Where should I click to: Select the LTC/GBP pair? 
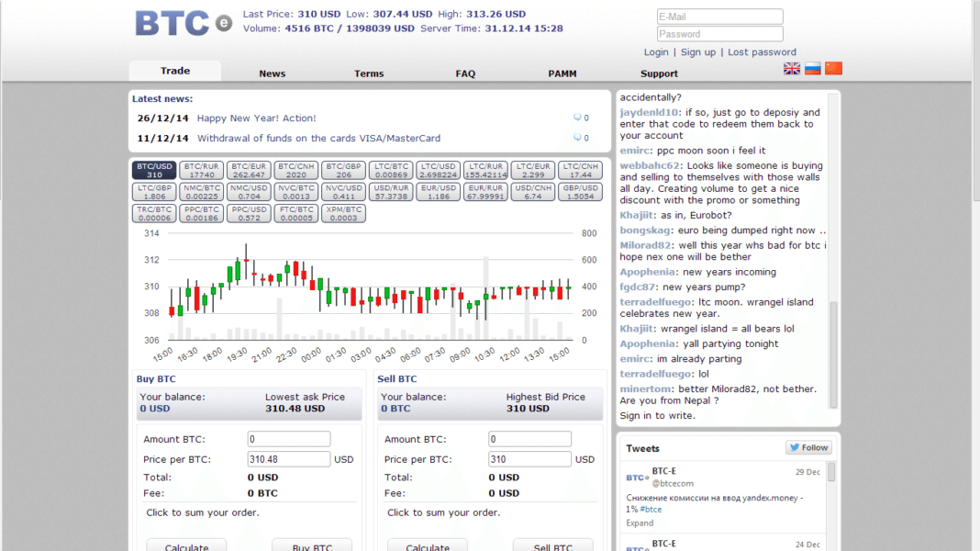(154, 192)
